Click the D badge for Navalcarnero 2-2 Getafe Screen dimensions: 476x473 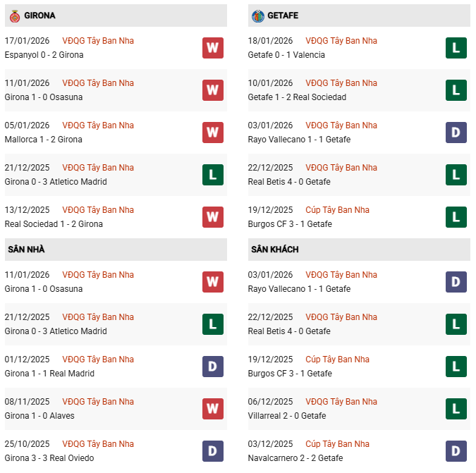coord(456,451)
